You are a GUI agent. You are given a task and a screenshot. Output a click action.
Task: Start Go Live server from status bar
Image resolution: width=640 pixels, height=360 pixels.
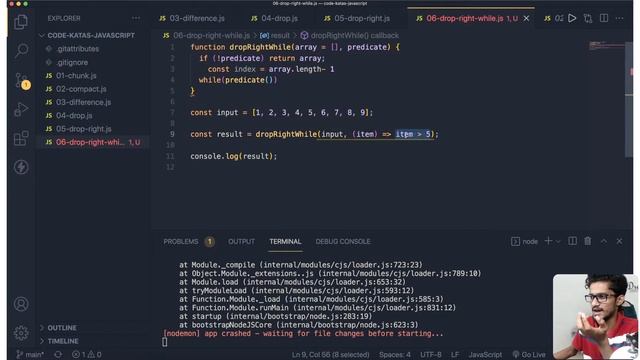point(529,354)
